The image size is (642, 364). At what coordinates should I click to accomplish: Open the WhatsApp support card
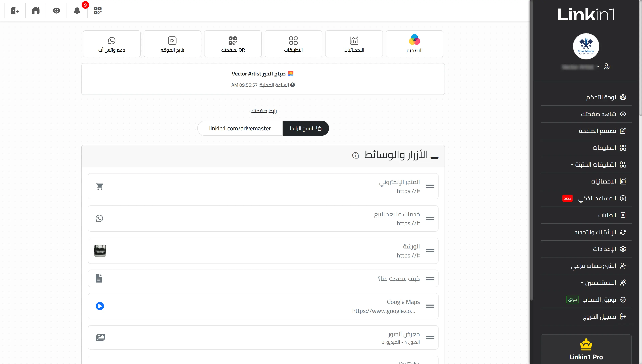click(x=112, y=44)
